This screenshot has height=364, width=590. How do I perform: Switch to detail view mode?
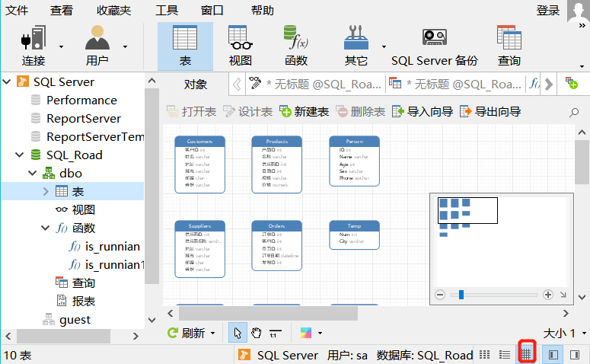coord(504,355)
